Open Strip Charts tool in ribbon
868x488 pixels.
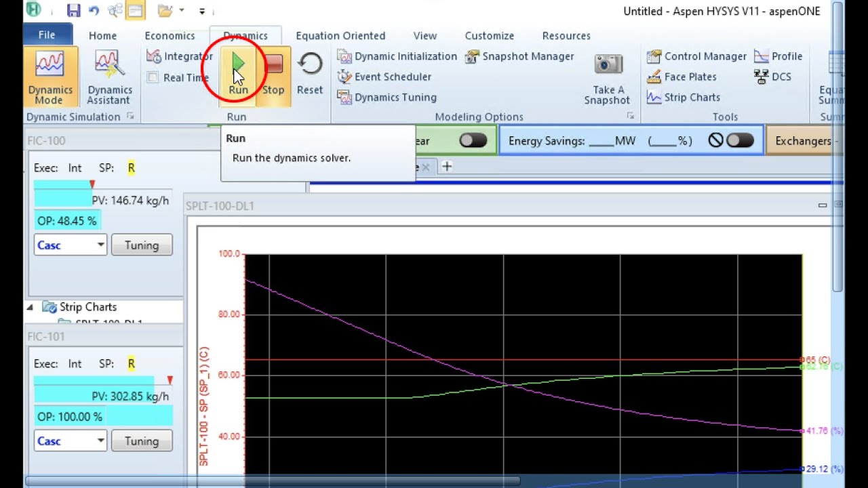(x=684, y=97)
